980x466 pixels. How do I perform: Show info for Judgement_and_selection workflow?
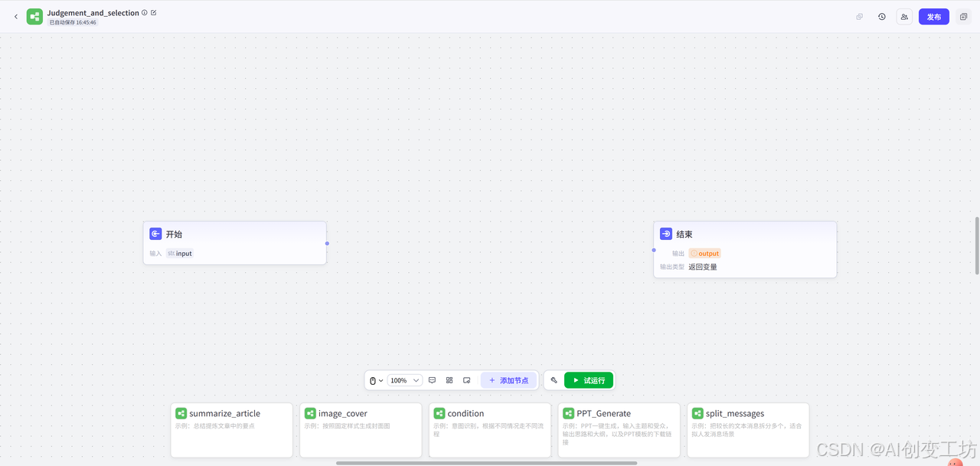145,12
